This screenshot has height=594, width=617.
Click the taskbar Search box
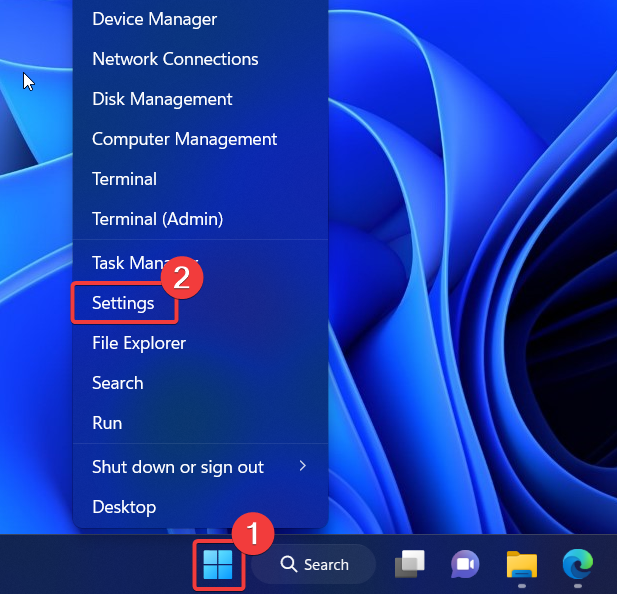point(314,564)
